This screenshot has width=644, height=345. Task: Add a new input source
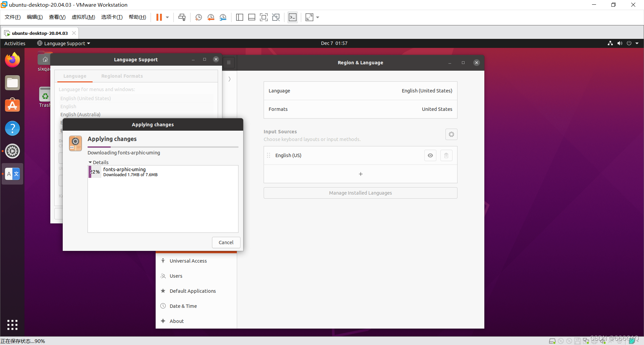click(x=361, y=174)
